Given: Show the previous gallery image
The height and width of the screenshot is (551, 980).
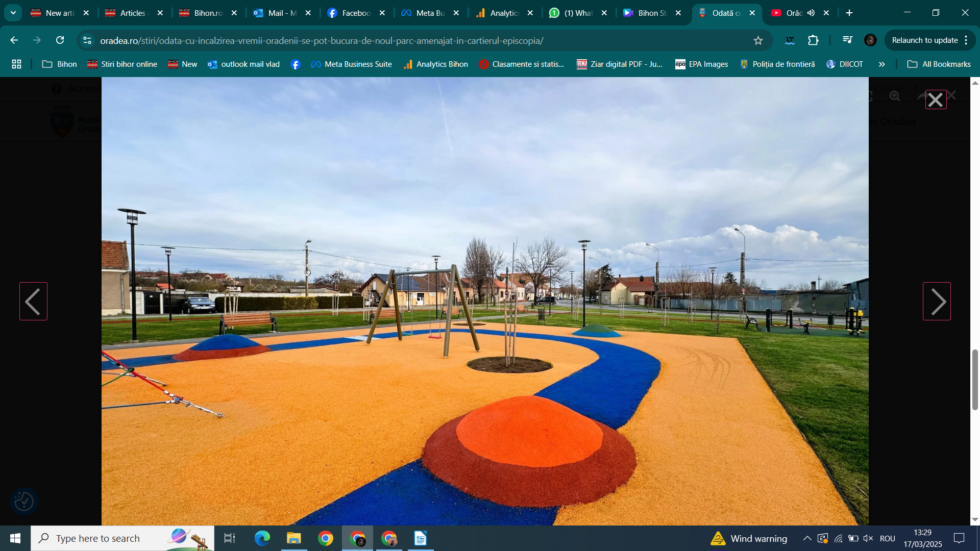Looking at the screenshot, I should (33, 302).
